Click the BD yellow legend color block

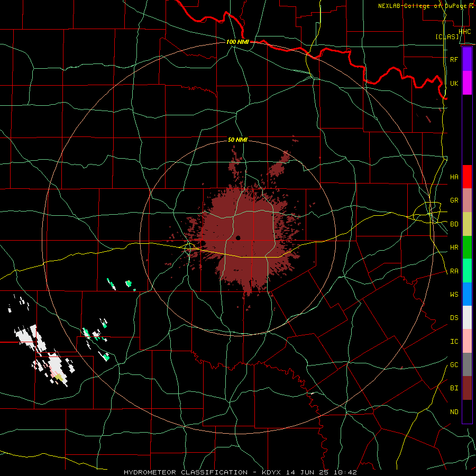coord(467,224)
